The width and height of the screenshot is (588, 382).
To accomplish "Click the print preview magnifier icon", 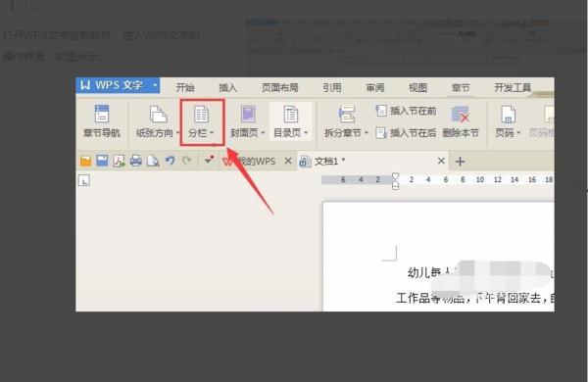I will tap(153, 161).
